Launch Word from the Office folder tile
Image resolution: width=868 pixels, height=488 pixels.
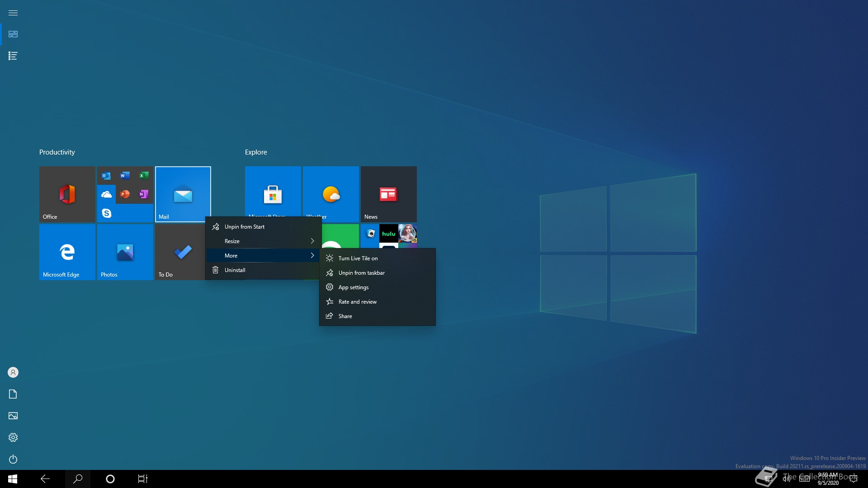(x=125, y=176)
